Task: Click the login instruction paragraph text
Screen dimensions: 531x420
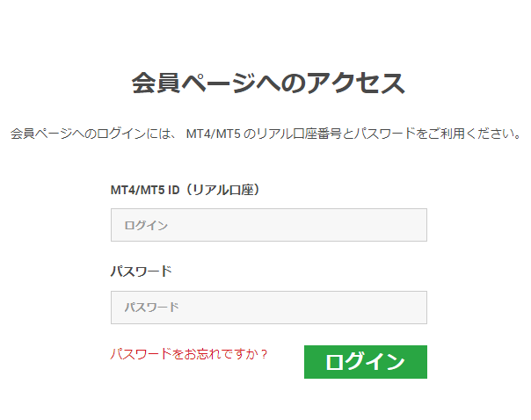Action: click(265, 134)
